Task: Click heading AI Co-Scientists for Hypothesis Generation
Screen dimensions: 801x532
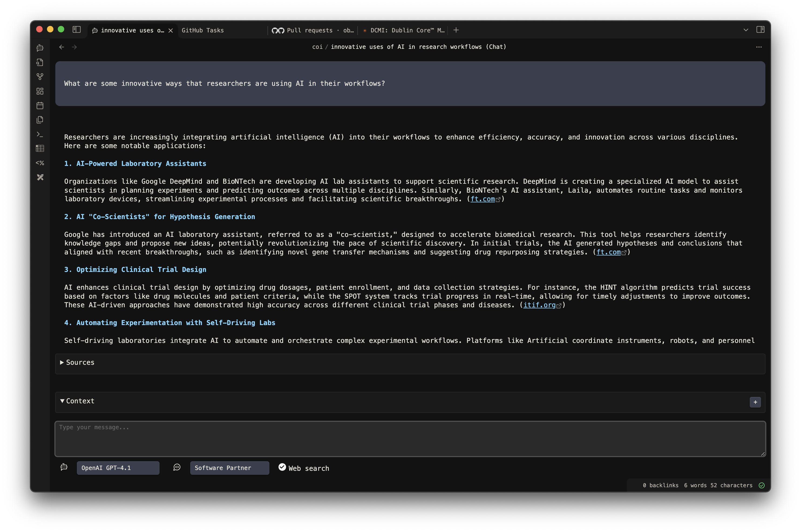Action: click(x=159, y=217)
